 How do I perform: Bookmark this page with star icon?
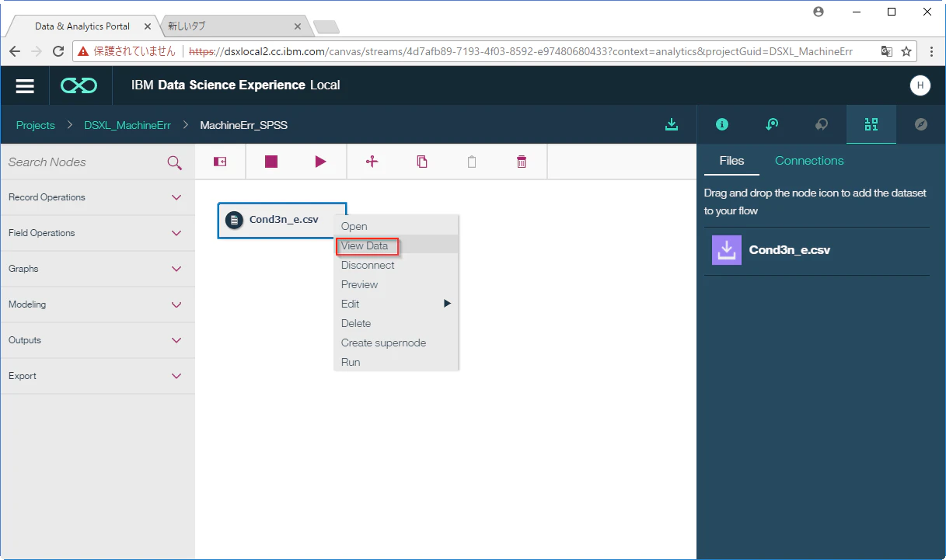(906, 51)
